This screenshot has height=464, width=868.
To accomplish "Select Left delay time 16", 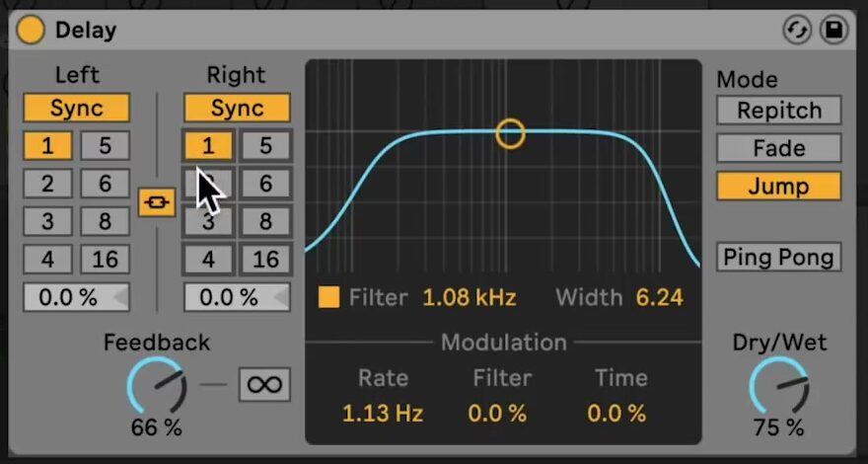I will [x=106, y=259].
